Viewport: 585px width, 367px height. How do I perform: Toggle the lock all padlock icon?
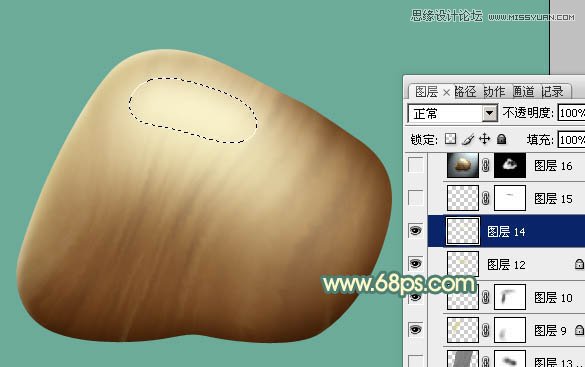502,139
